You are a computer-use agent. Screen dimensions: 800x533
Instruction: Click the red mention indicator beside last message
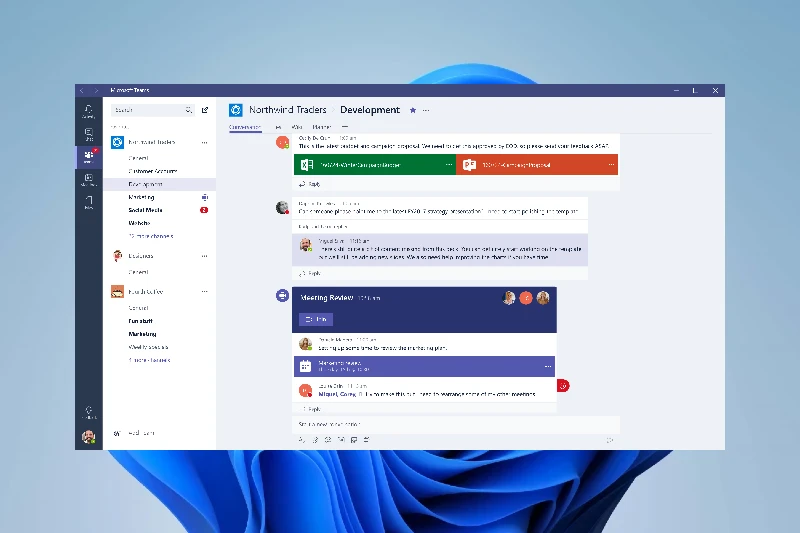[563, 386]
